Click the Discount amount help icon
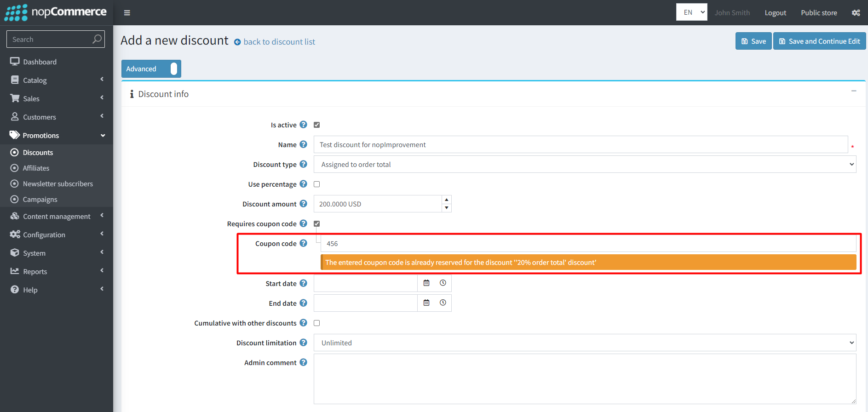The height and width of the screenshot is (412, 868). 303,204
